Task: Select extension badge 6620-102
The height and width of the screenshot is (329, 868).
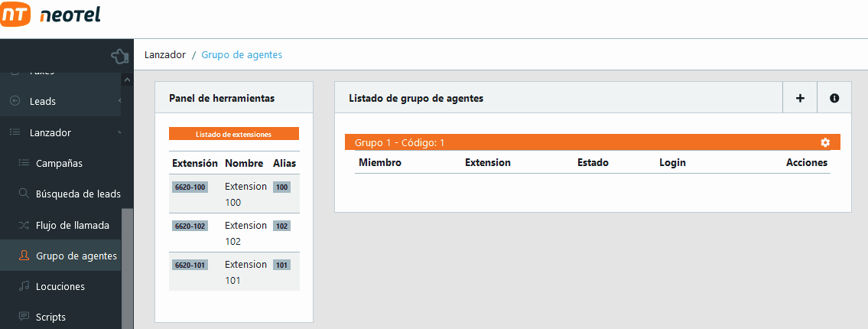Action: 190,226
